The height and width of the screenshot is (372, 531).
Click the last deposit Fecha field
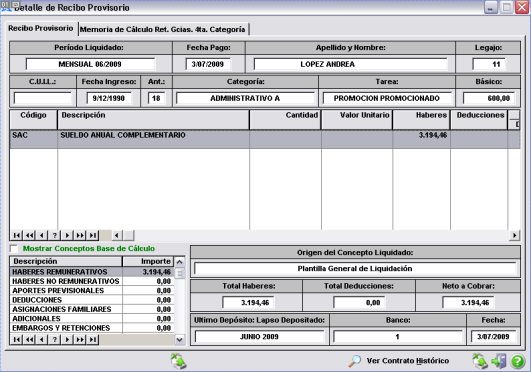(493, 337)
